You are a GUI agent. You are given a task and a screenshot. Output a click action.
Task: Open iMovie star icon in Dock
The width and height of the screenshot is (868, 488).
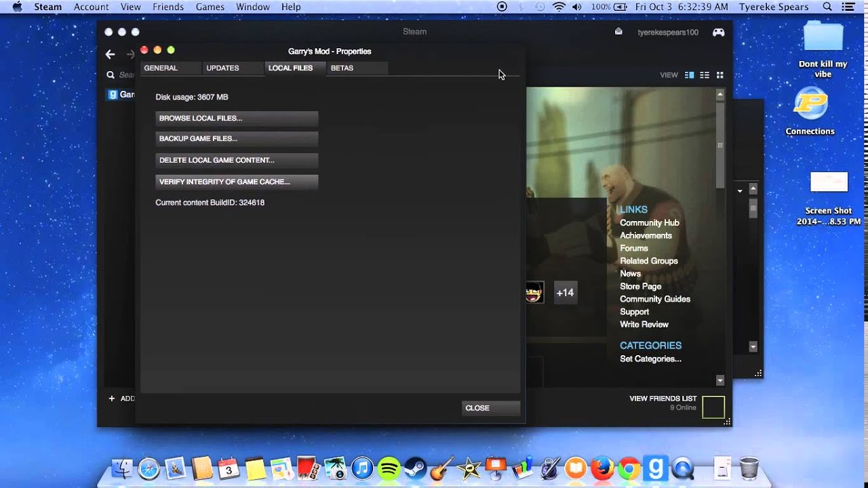[x=469, y=468]
